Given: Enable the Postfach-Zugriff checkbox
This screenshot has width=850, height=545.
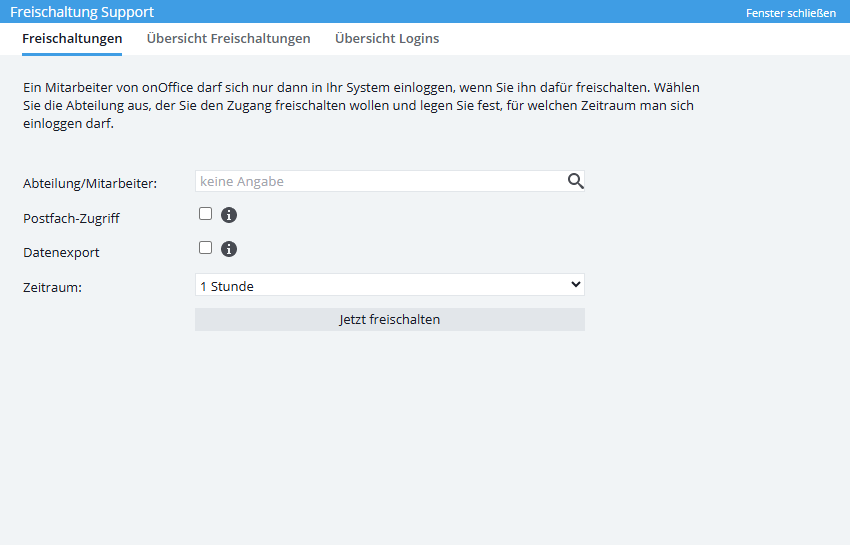Looking at the screenshot, I should tap(206, 214).
